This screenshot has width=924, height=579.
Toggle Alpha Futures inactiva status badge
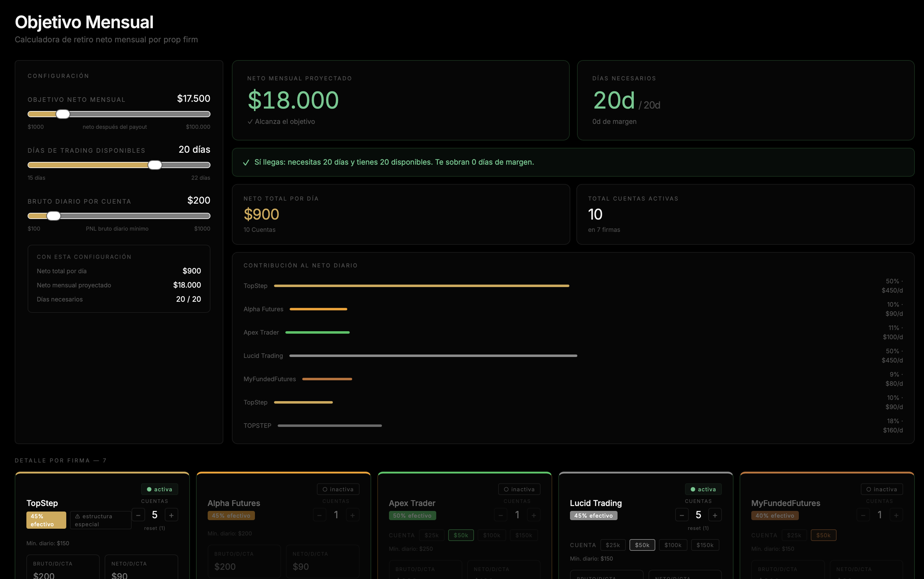(x=338, y=489)
